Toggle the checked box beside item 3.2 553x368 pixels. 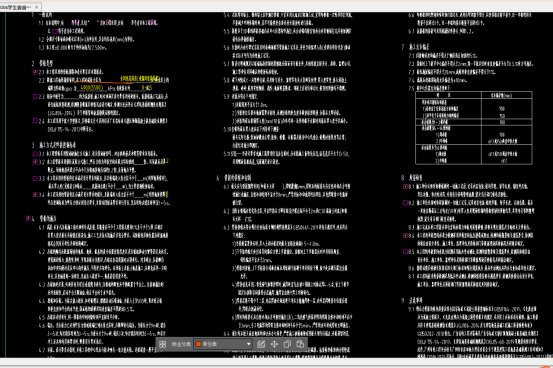[35, 162]
